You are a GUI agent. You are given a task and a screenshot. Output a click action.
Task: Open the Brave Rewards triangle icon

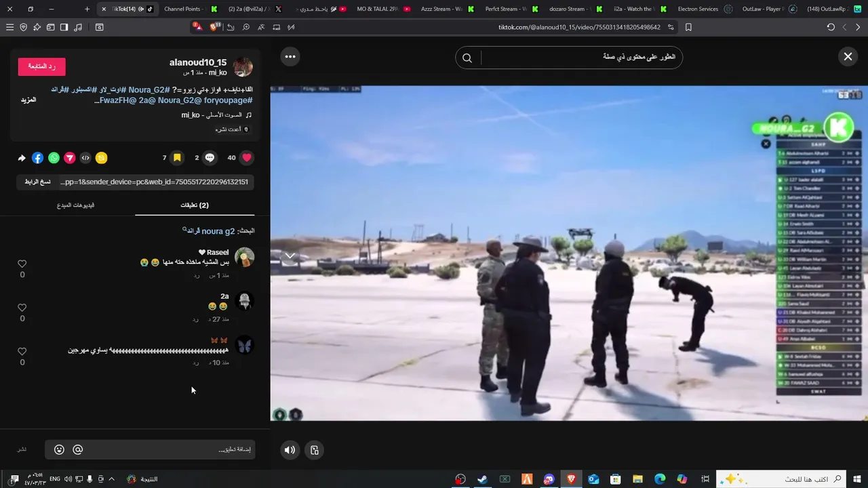197,26
